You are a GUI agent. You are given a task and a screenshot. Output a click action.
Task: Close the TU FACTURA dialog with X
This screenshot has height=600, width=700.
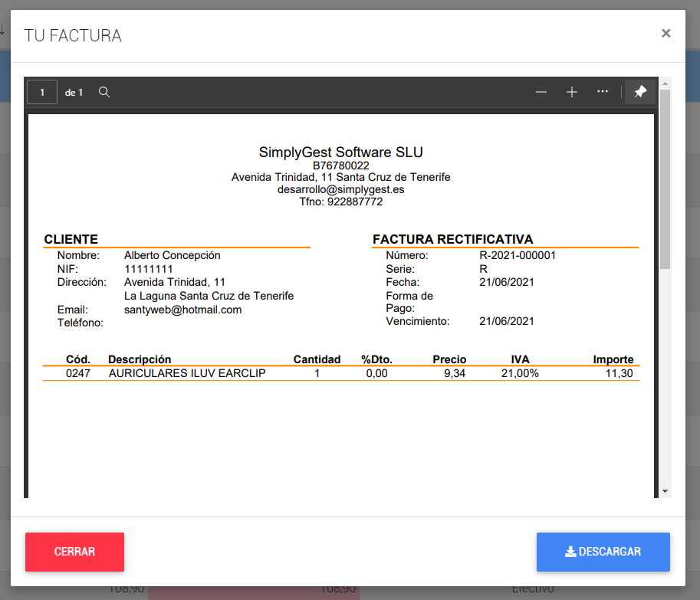[665, 34]
